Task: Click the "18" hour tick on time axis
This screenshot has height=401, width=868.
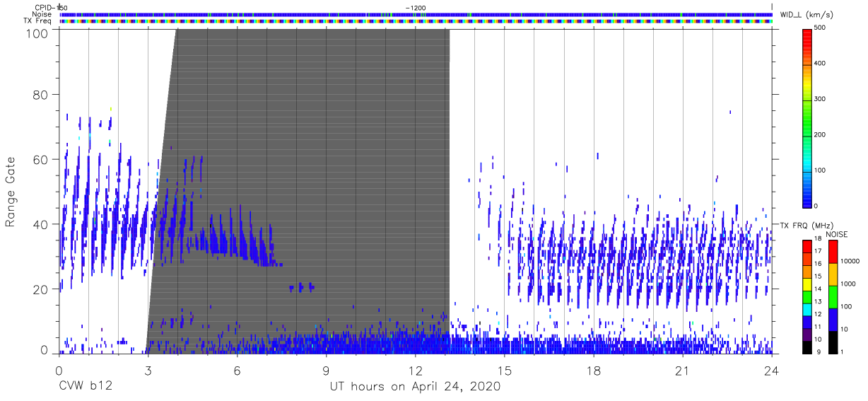Action: tap(594, 371)
